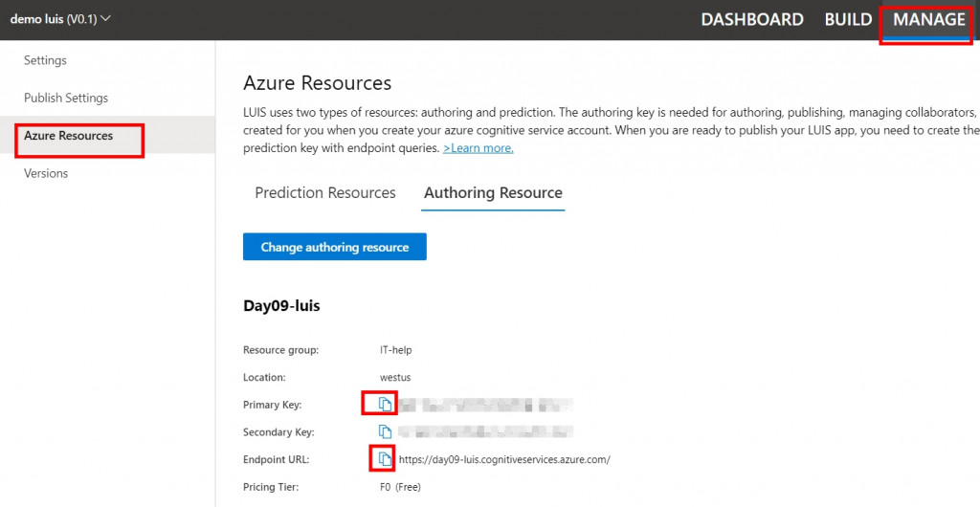Click the Azure Resources page heading

point(317,82)
